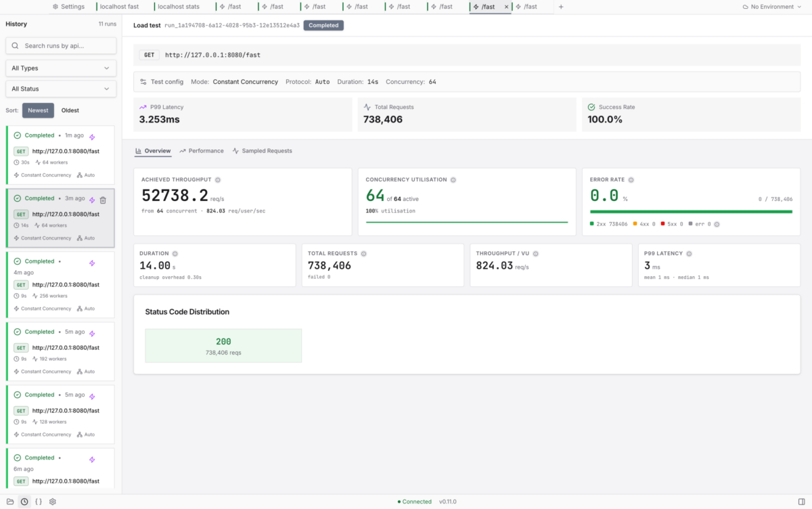The height and width of the screenshot is (509, 812).
Task: Sort runs by Newest
Action: [x=38, y=110]
